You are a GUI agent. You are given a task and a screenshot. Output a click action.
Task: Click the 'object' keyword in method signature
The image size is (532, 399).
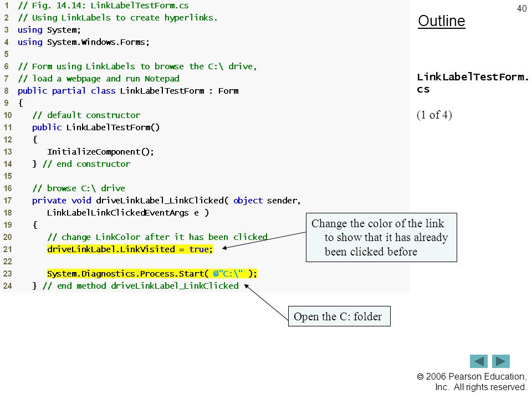pyautogui.click(x=248, y=201)
